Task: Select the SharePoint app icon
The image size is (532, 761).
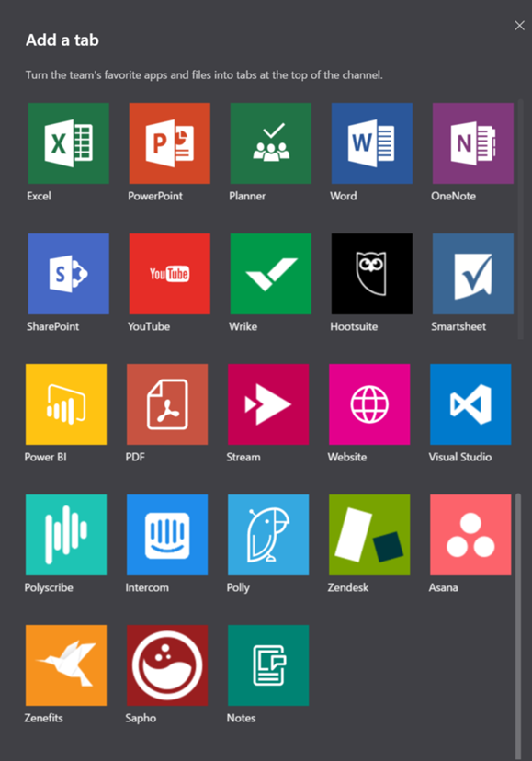Action: (x=68, y=274)
